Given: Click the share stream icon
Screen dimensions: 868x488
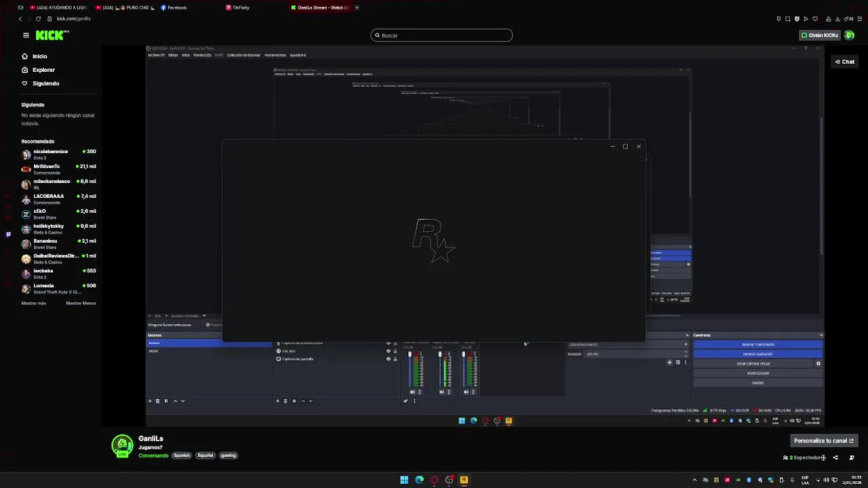Looking at the screenshot, I should click(x=835, y=457).
